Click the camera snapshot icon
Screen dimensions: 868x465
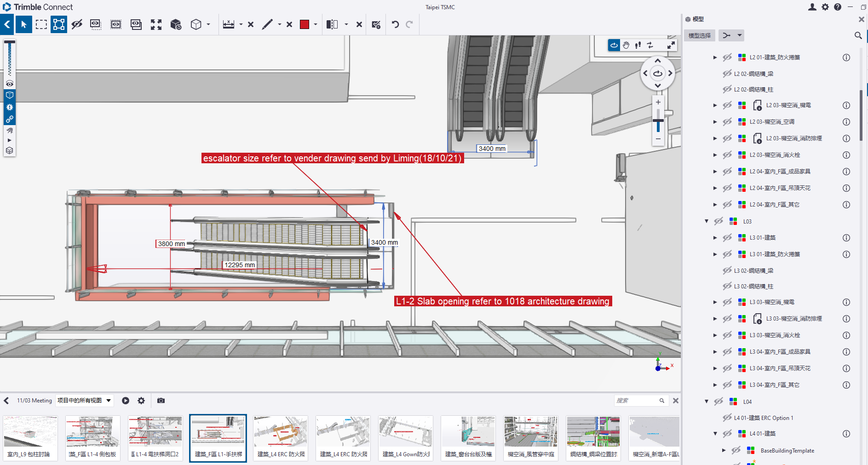[x=161, y=401]
